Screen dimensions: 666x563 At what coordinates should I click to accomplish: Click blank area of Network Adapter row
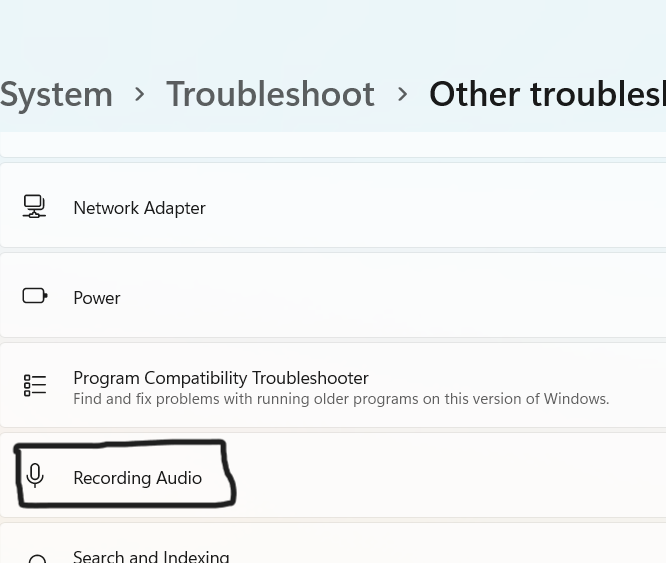450,206
